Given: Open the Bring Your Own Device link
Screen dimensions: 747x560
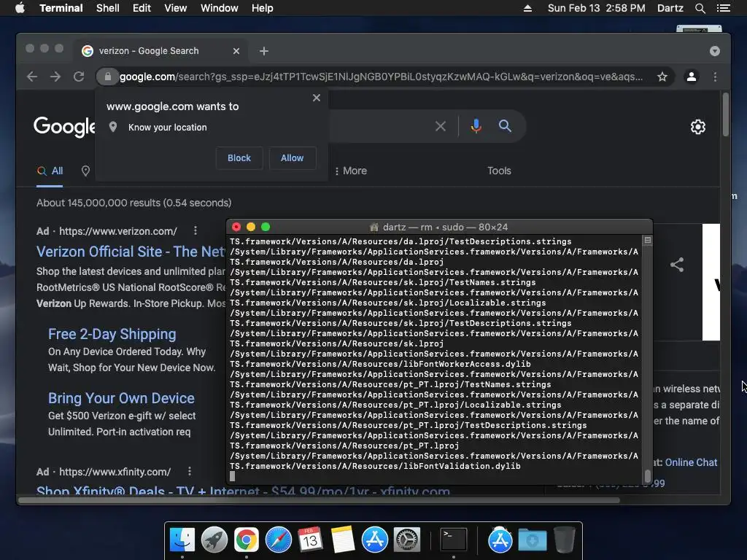Looking at the screenshot, I should [121, 398].
